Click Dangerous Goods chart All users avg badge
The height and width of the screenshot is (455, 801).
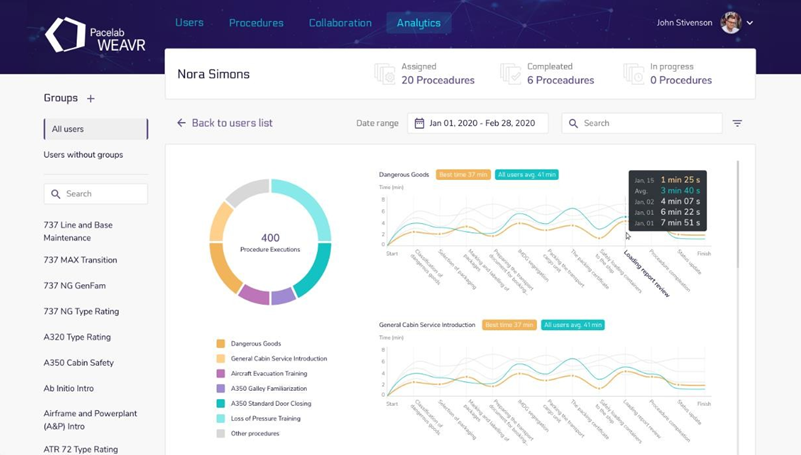pos(527,175)
